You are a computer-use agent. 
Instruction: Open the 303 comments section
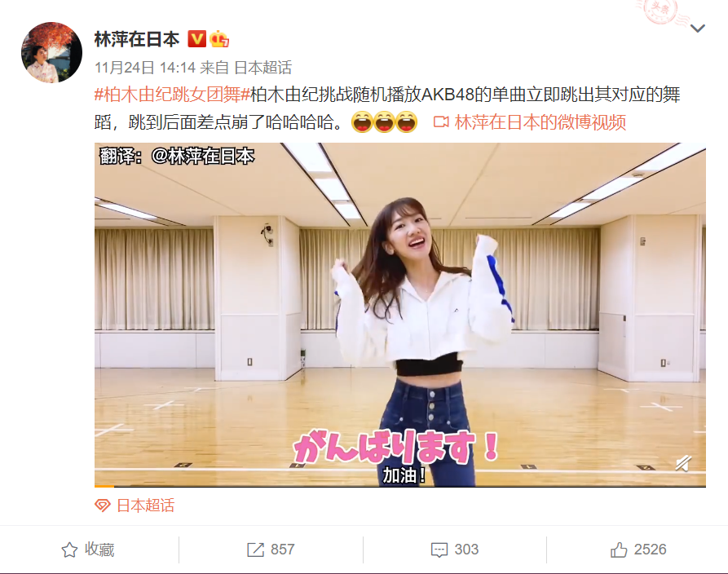click(455, 550)
